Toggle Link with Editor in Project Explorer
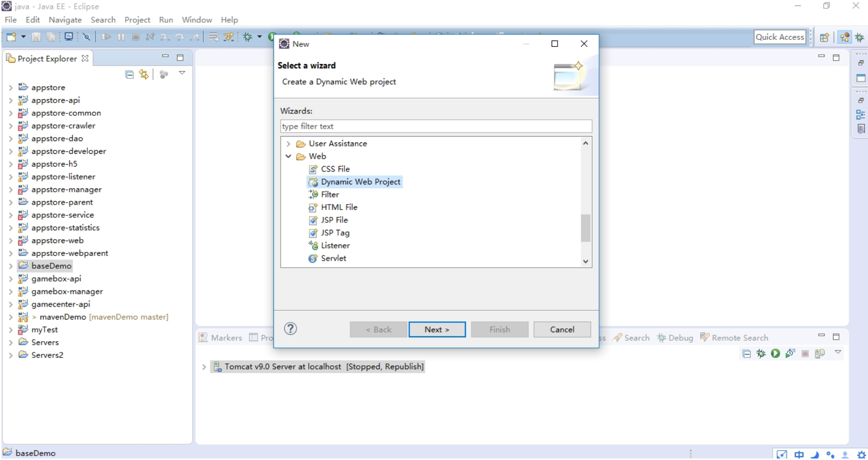This screenshot has width=868, height=460. [x=144, y=74]
